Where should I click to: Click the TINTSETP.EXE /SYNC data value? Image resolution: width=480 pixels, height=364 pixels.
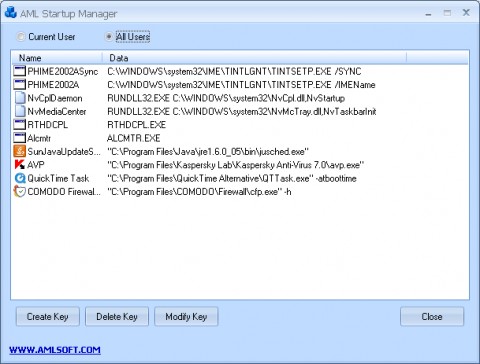[234, 71]
